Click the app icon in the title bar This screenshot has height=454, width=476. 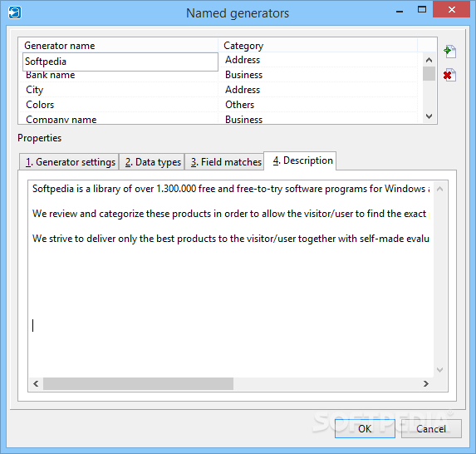(15, 12)
